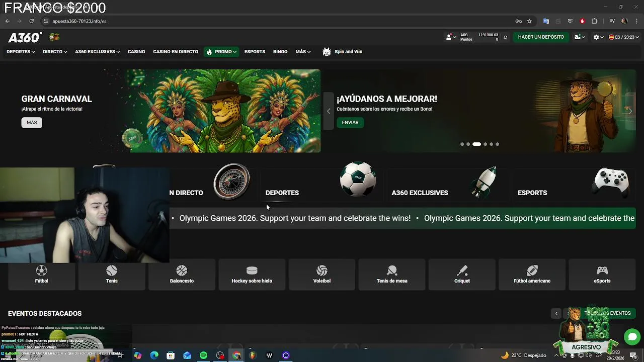Expand the settings gear dropdown
644x362 pixels.
[x=598, y=37]
